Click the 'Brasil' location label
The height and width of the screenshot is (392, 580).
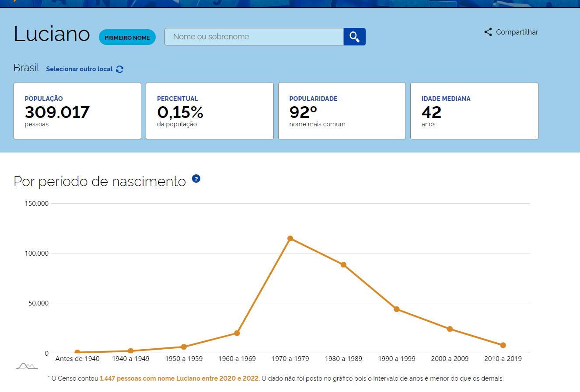[26, 68]
